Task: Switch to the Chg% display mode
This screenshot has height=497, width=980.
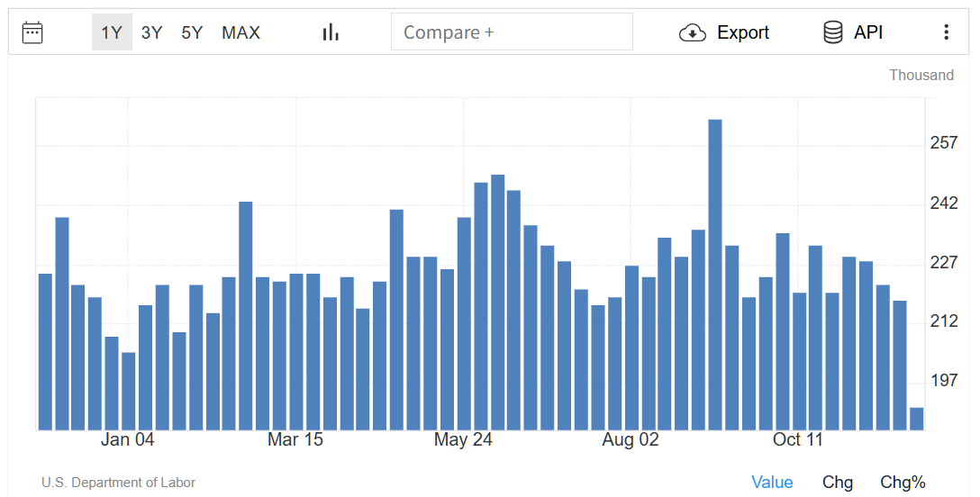Action: coord(903,483)
